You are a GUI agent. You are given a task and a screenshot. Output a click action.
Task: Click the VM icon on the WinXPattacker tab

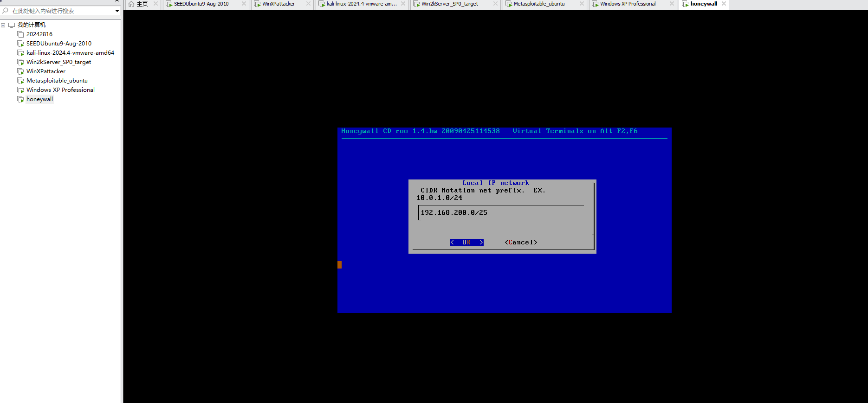click(x=257, y=4)
